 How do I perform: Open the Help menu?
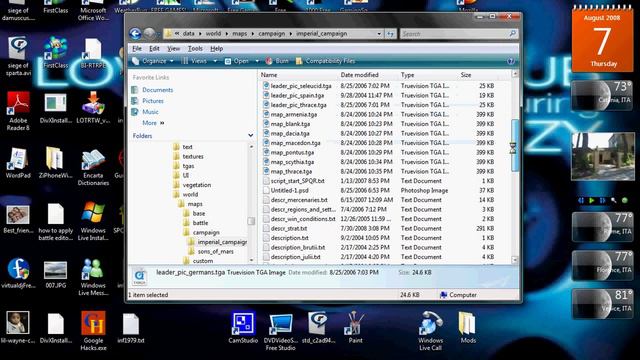coord(216,49)
